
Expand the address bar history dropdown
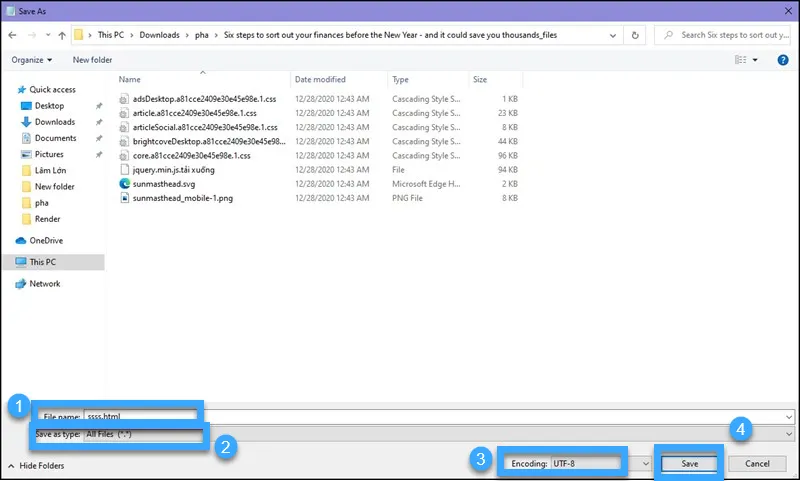point(613,36)
